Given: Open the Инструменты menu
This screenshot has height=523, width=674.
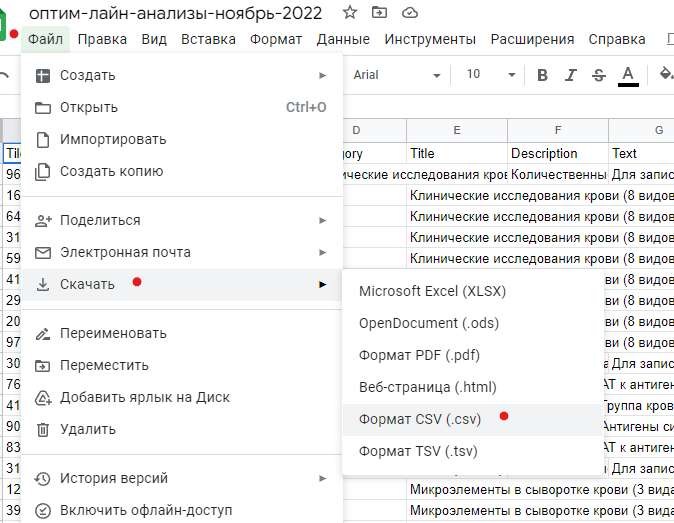Looking at the screenshot, I should 430,39.
